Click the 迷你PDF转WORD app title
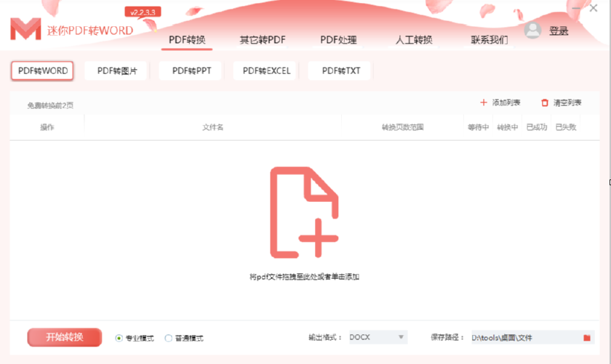Viewport: 611px width, 364px height. click(90, 31)
